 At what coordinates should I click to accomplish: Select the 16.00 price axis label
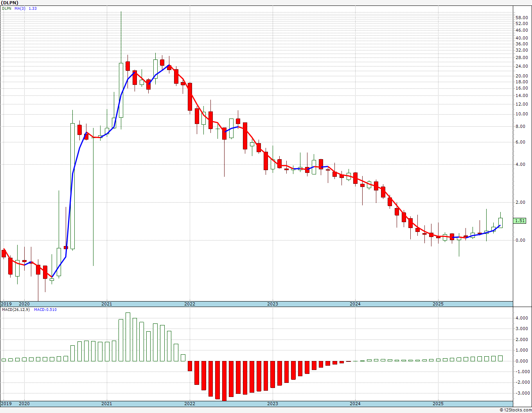[x=521, y=88]
